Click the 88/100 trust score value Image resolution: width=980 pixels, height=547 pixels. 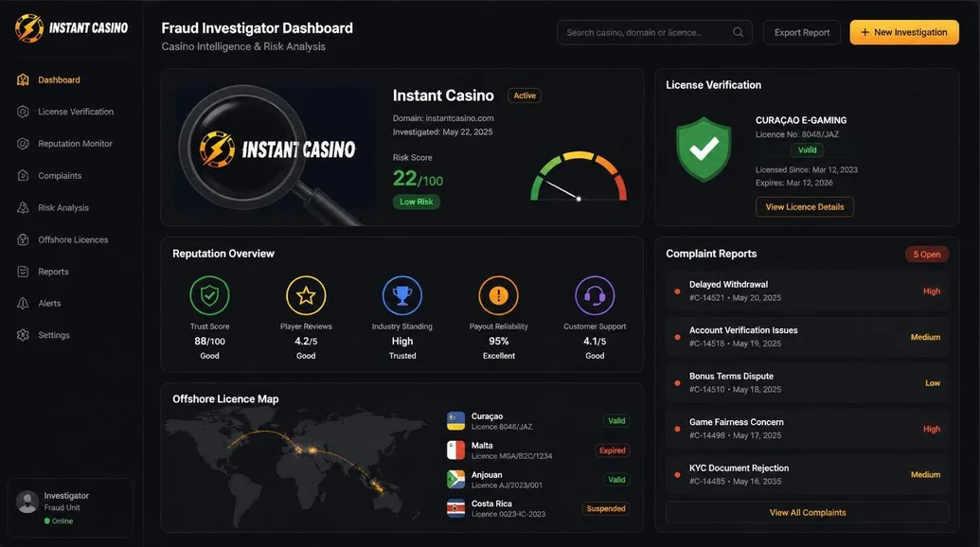pyautogui.click(x=209, y=341)
